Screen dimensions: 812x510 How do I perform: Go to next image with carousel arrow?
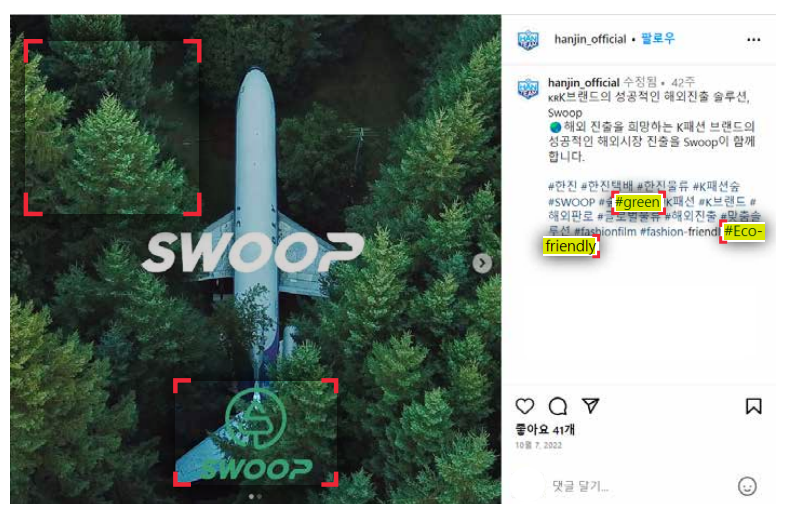(x=482, y=263)
